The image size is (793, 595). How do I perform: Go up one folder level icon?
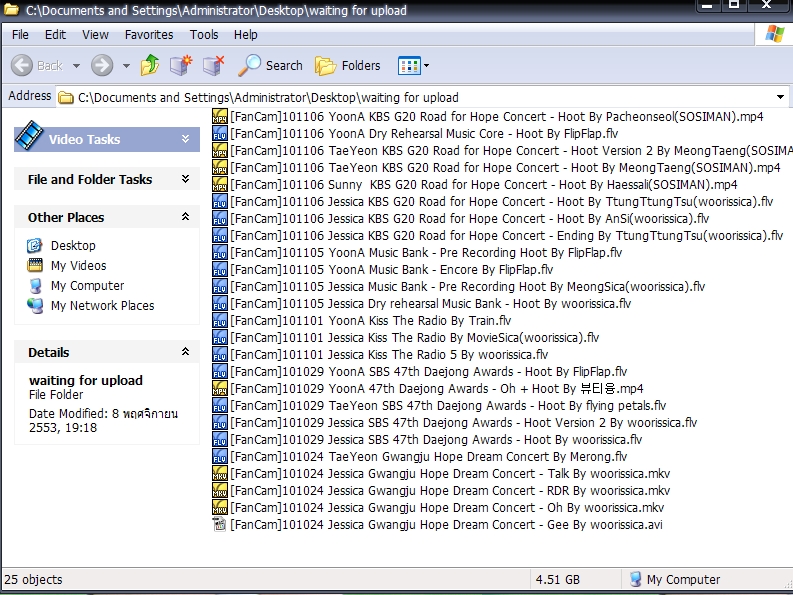150,65
